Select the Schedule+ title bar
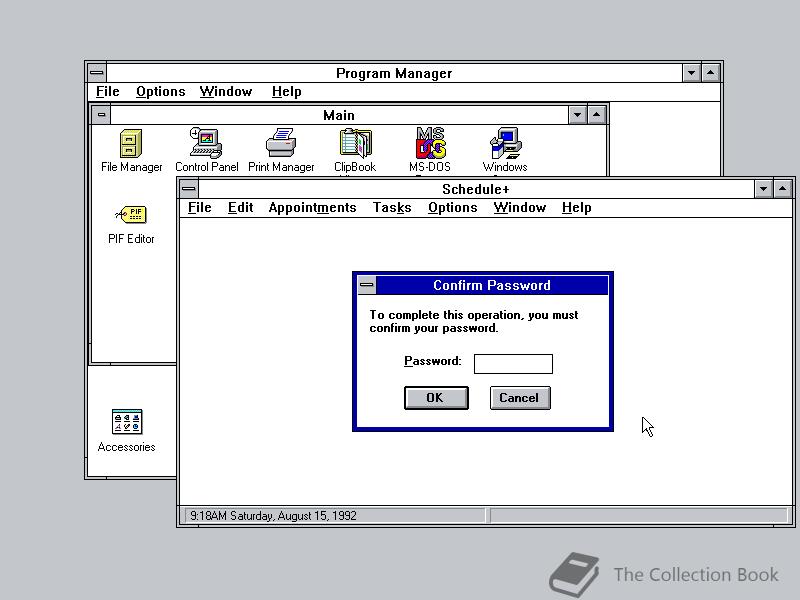Viewport: 800px width, 600px height. pos(476,189)
